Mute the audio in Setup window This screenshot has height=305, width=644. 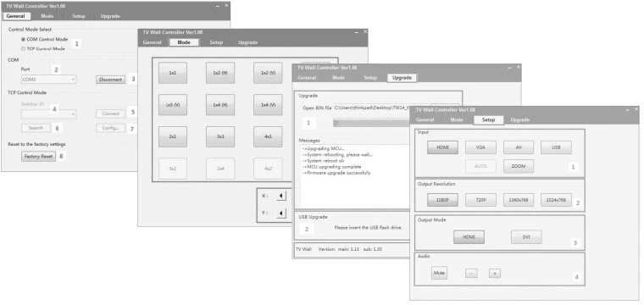440,273
